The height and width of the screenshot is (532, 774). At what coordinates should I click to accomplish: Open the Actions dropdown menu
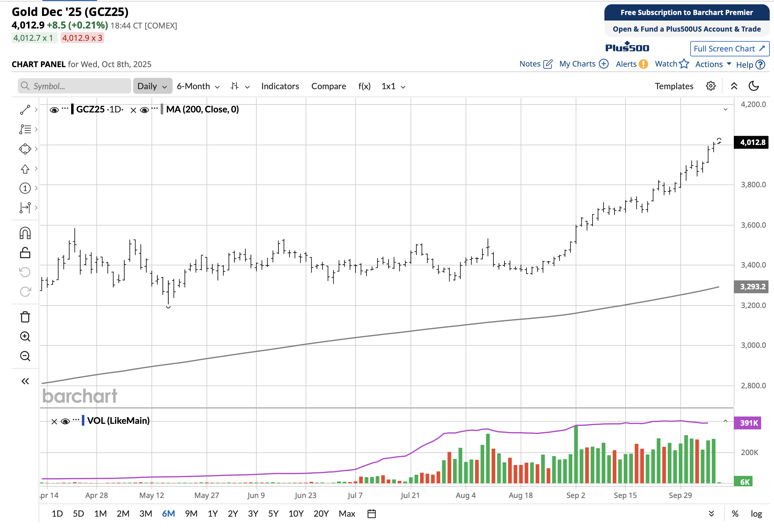713,64
